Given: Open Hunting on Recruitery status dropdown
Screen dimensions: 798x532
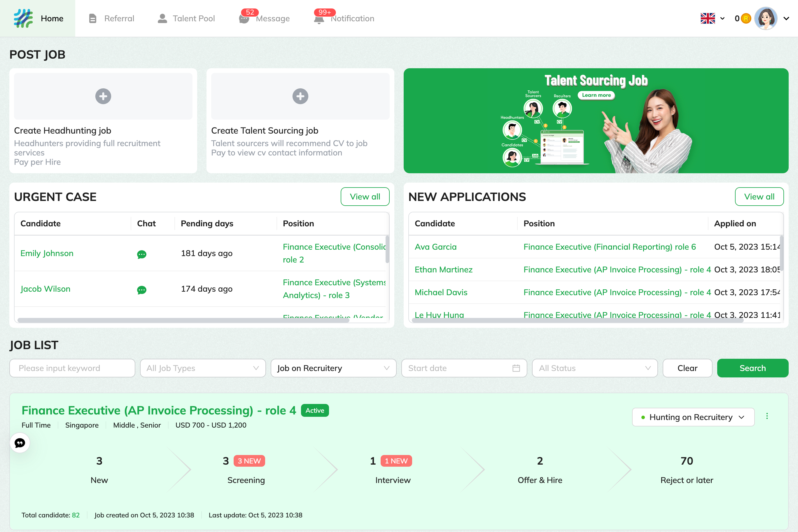Looking at the screenshot, I should (x=693, y=417).
